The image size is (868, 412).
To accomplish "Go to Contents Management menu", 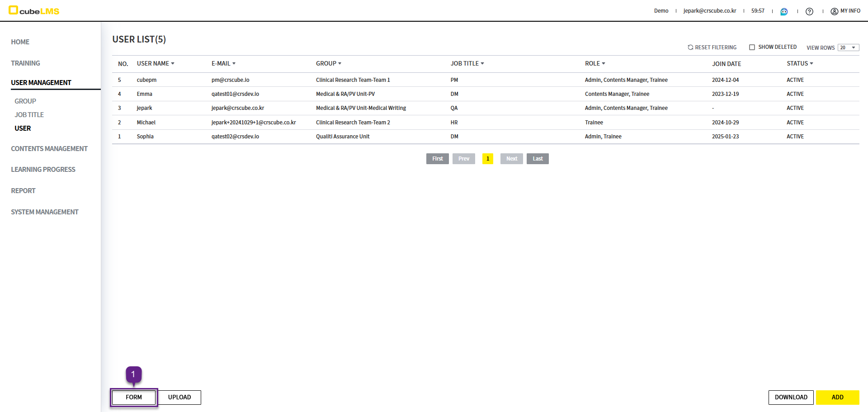I will click(x=49, y=149).
